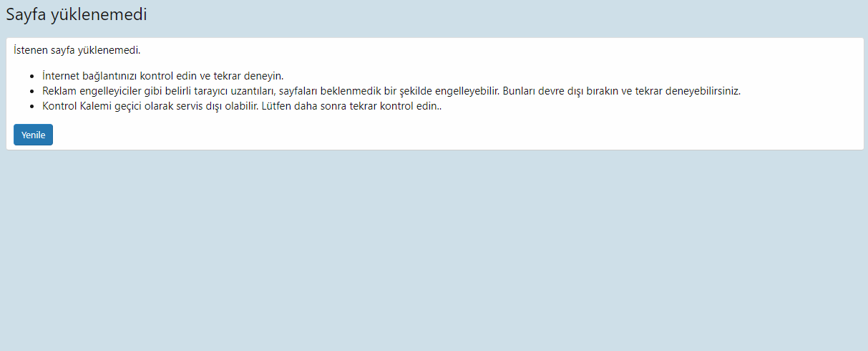Screen dimensions: 868x351
Task: Click the 'Reklam engelleyiciler gibi' bullet line
Action: pos(391,91)
